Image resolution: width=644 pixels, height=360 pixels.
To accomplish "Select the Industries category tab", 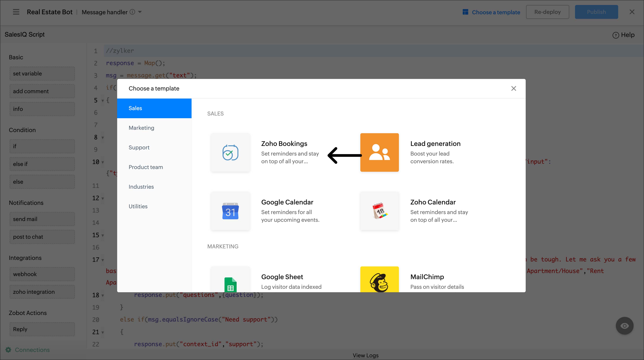I will pos(141,187).
